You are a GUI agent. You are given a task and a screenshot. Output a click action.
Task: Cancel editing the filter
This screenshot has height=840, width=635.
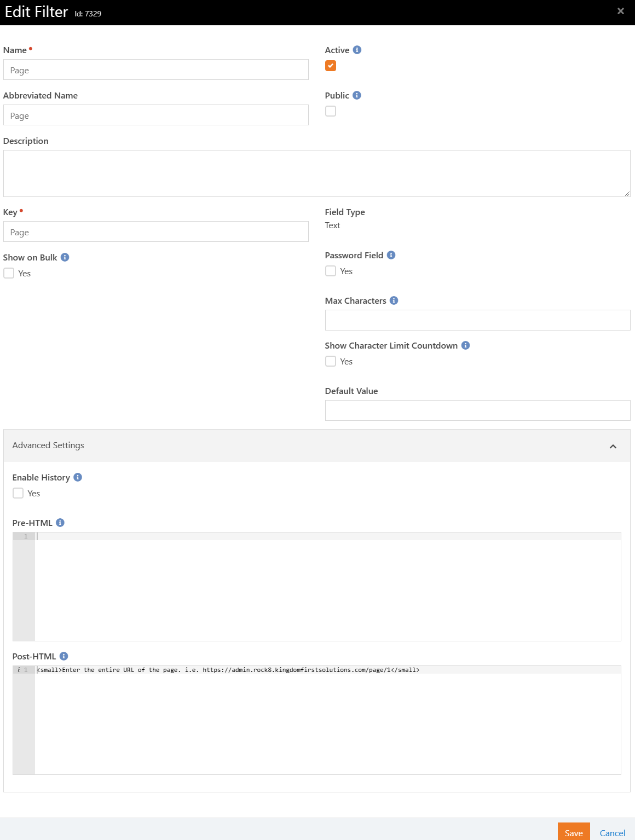(613, 833)
